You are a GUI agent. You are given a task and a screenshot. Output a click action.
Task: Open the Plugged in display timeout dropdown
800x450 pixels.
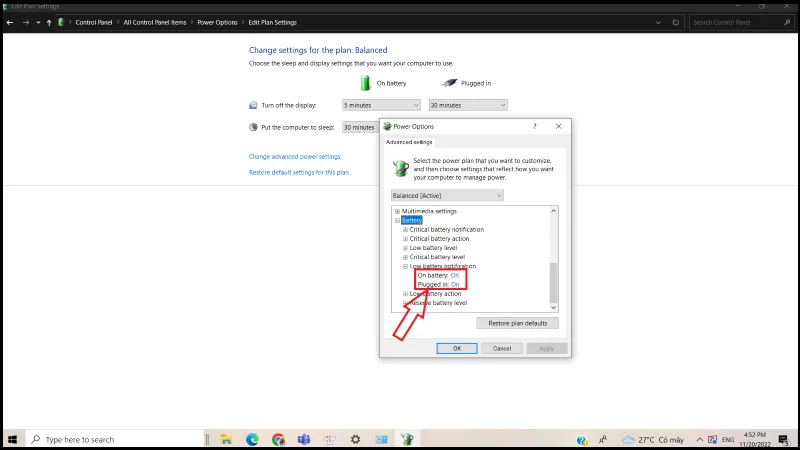[x=468, y=105]
